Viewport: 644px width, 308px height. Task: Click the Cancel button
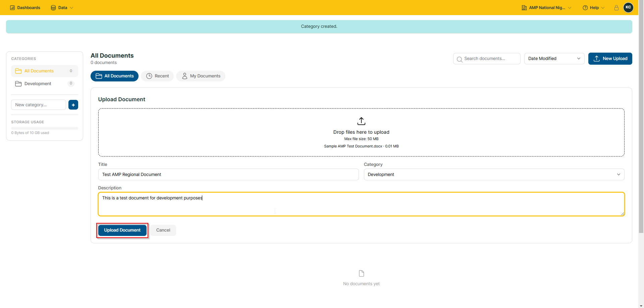pyautogui.click(x=163, y=230)
